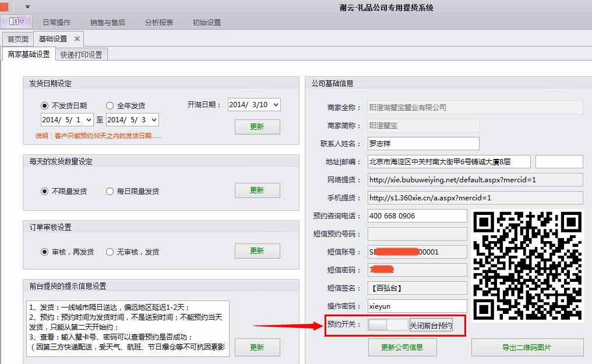Image resolution: width=592 pixels, height=364 pixels.
Task: Click the address field with 北京市海淀区
Action: (449, 162)
